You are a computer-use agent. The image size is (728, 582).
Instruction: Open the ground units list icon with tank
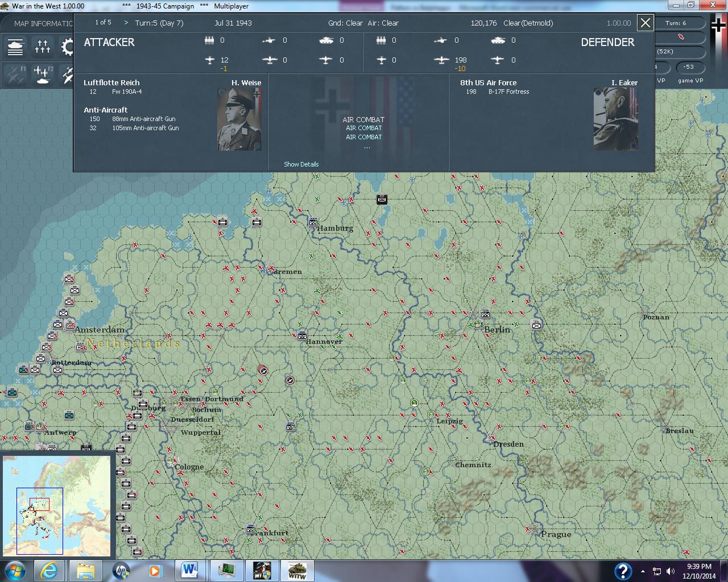tap(15, 47)
